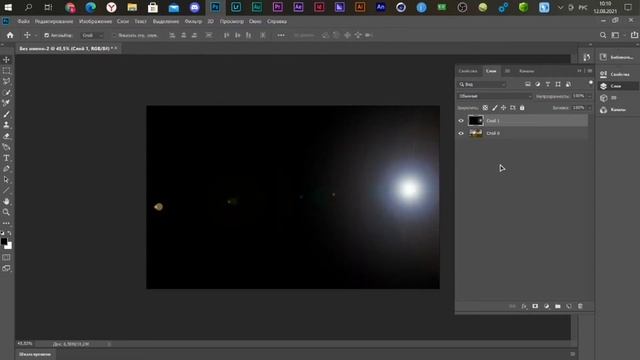This screenshot has width=640, height=360.
Task: Hide layer Слой 0 with eye icon
Action: (461, 133)
